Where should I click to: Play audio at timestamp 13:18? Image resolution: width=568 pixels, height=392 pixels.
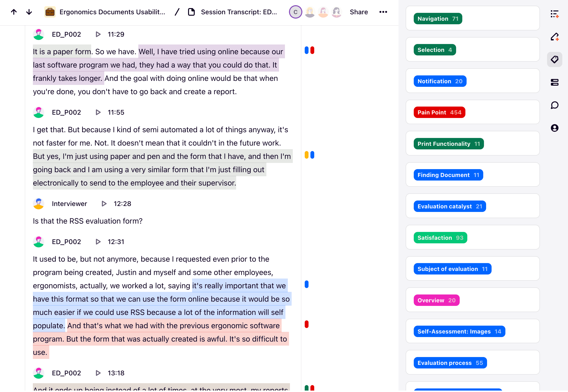point(98,373)
